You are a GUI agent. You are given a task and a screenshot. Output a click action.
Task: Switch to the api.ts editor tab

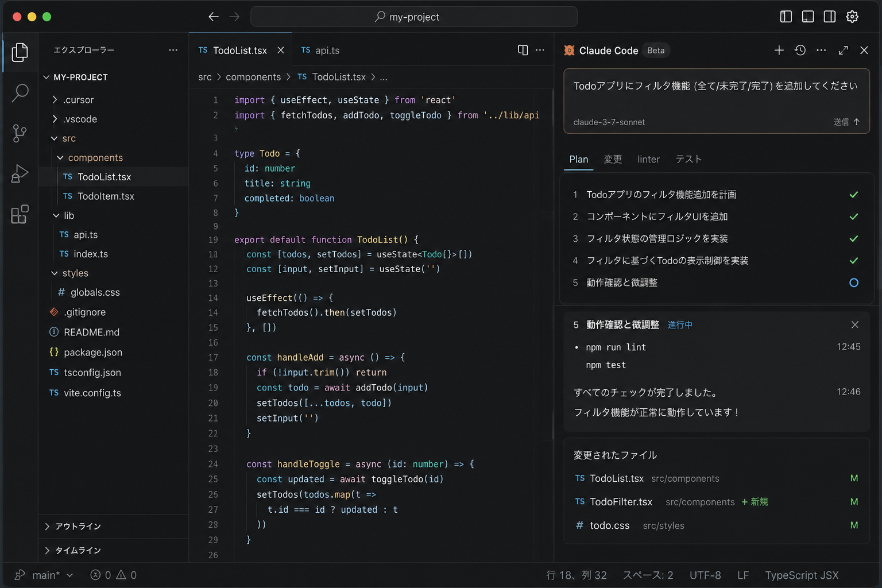(x=320, y=50)
